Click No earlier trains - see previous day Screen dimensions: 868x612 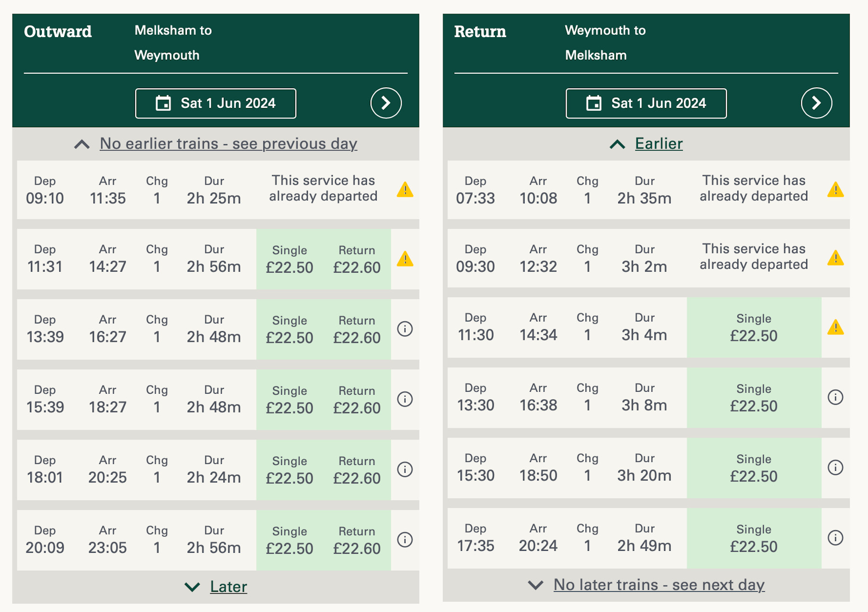click(228, 144)
